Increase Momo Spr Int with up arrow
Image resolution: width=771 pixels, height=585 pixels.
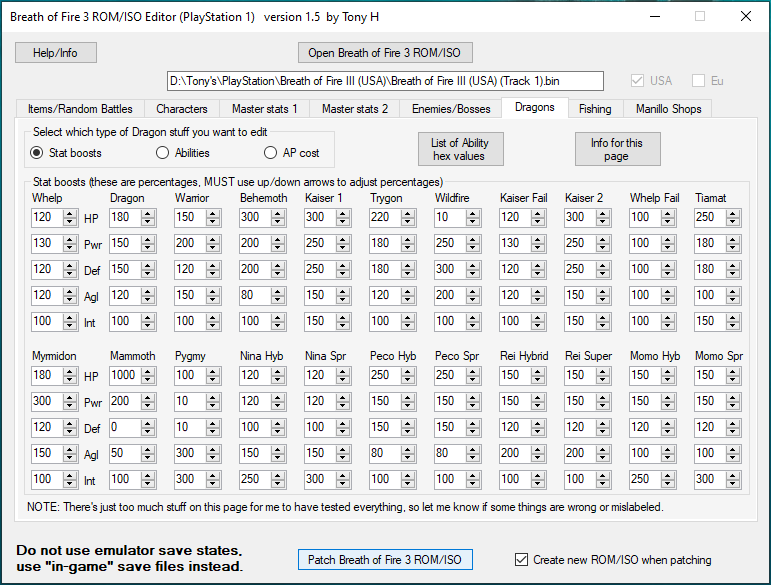click(733, 474)
